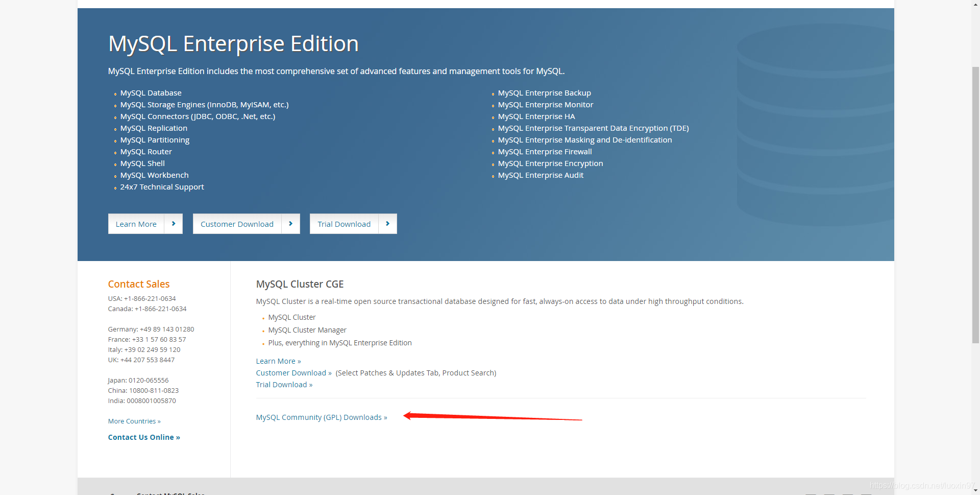This screenshot has height=495, width=980.
Task: Open the More Countries link
Action: click(134, 421)
